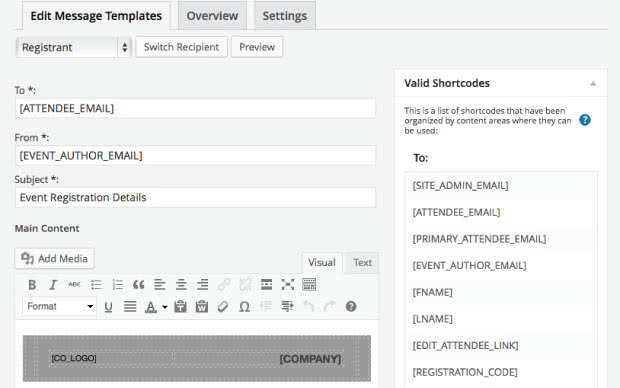This screenshot has width=620, height=388.
Task: Select the [PRIMARY_ATTENDEE_EMAIL] shortcode
Action: 479,239
